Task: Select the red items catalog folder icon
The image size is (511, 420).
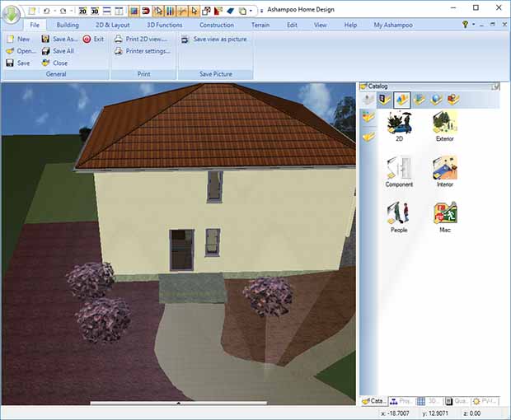Action: pos(453,100)
